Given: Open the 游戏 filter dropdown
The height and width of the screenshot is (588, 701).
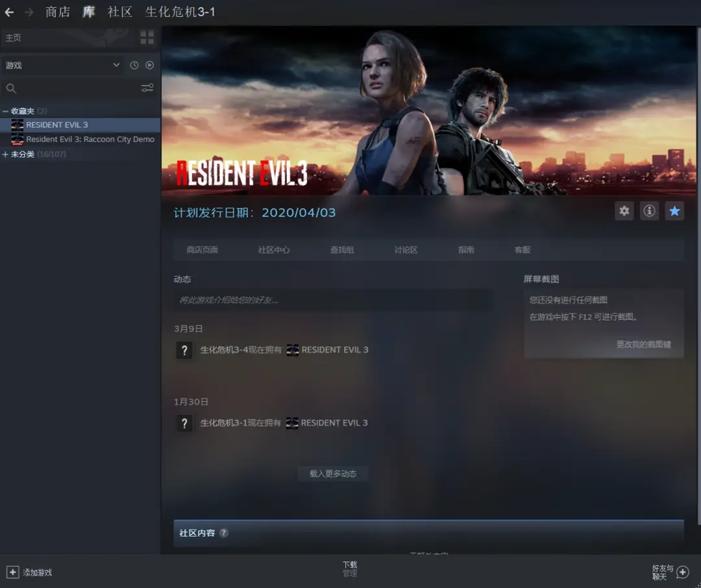Looking at the screenshot, I should (x=62, y=66).
